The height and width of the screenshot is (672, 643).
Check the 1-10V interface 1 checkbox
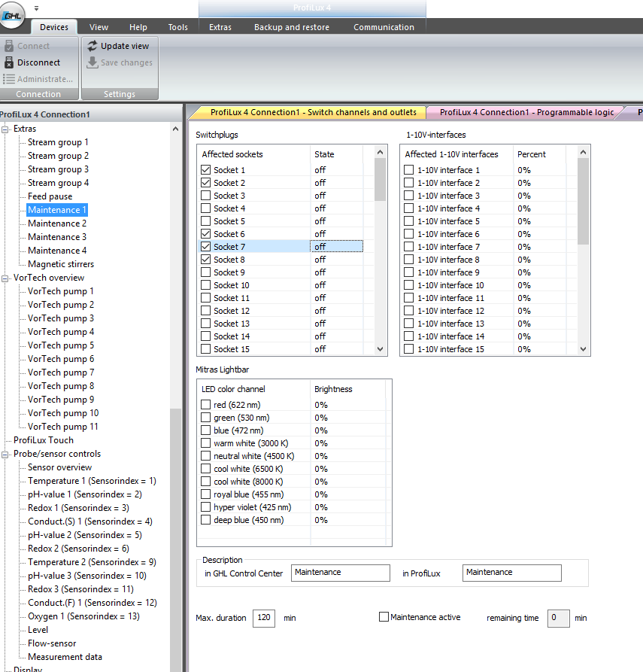click(408, 170)
